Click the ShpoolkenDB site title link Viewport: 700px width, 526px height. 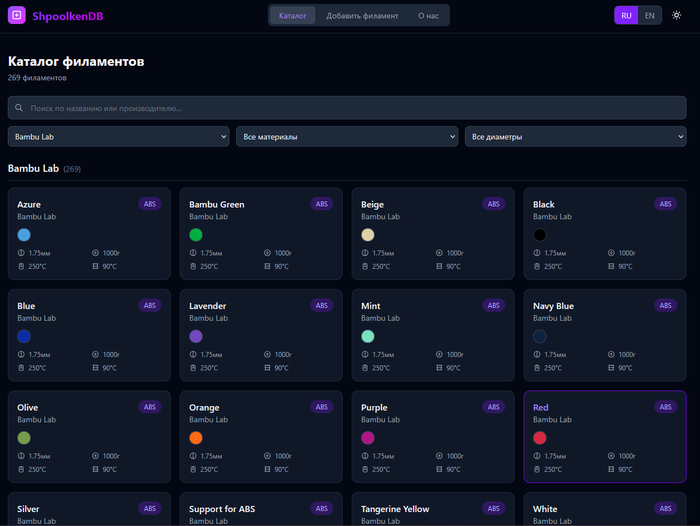click(x=68, y=16)
